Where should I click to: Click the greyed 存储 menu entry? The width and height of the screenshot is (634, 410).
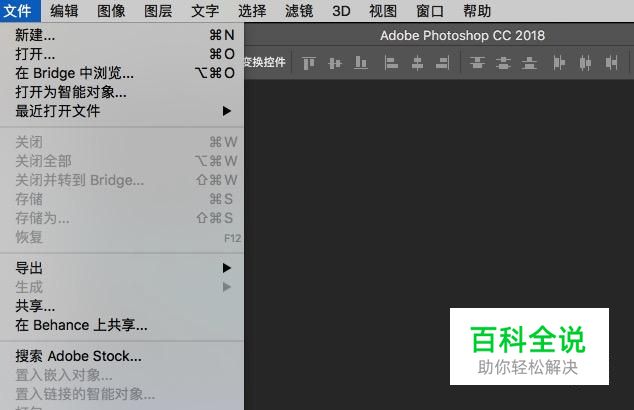point(122,199)
